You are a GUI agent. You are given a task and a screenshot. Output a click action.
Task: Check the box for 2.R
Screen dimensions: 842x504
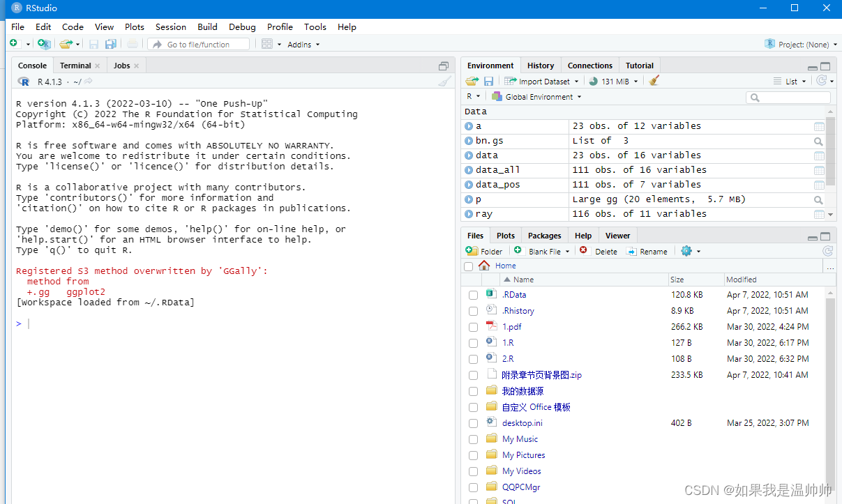(473, 360)
